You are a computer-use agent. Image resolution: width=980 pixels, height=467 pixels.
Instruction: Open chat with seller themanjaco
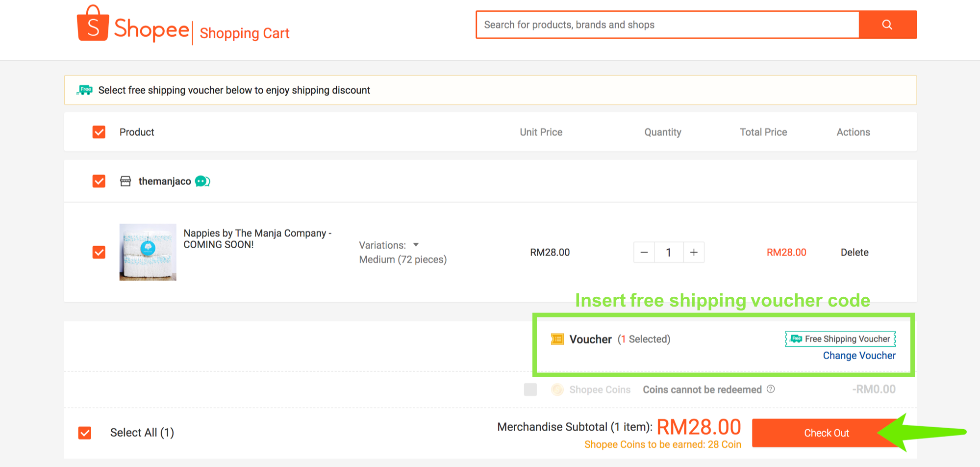click(202, 182)
